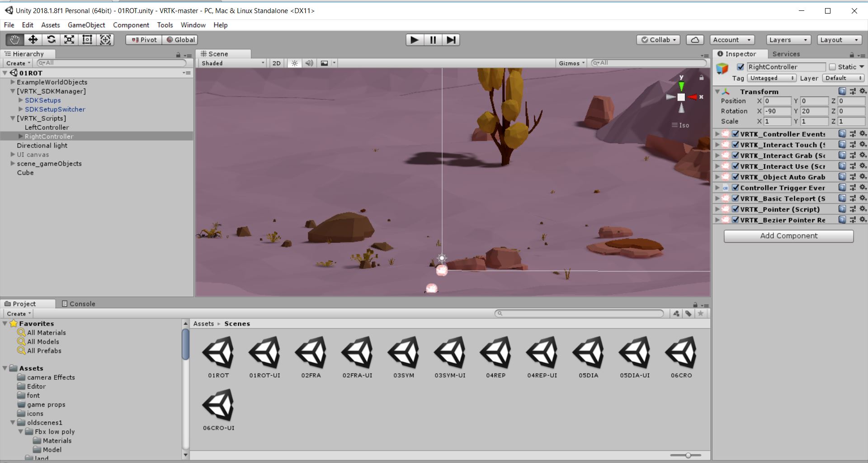Image resolution: width=868 pixels, height=463 pixels.
Task: Open Shaded draw mode dropdown
Action: [233, 63]
